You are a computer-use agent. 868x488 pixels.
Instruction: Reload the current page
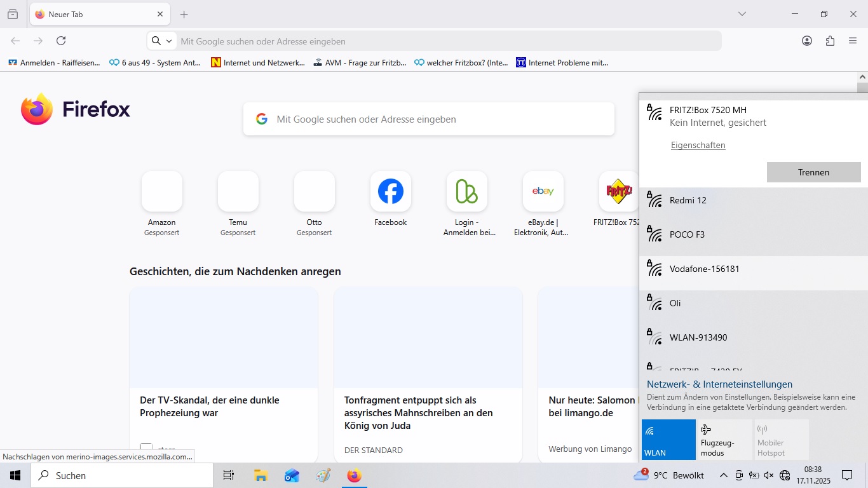coord(61,41)
